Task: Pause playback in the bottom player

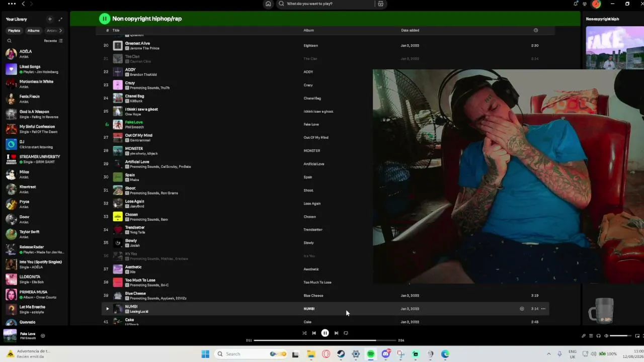Action: point(325,333)
